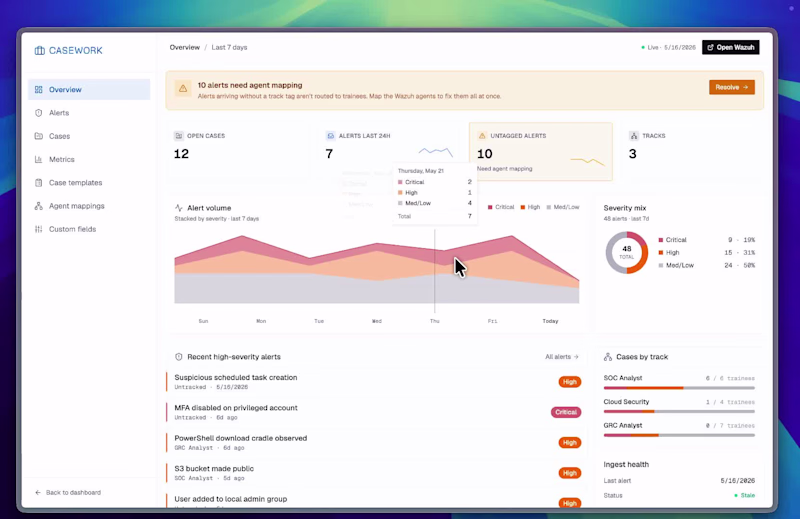Click the Open Wazuh button
Viewport: 800px width, 519px height.
click(x=731, y=47)
